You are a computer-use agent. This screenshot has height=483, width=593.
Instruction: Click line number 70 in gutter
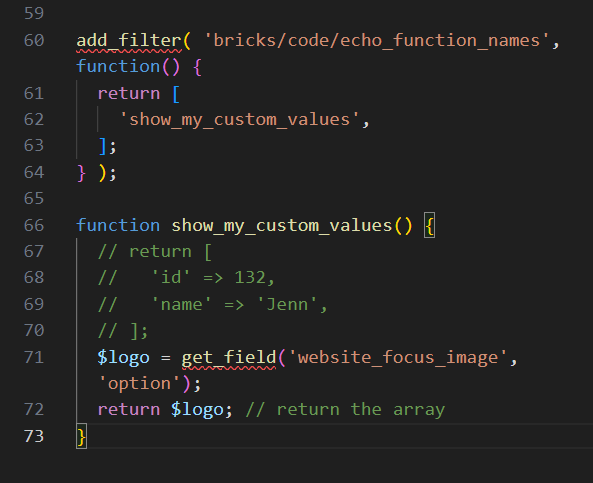[x=34, y=331]
